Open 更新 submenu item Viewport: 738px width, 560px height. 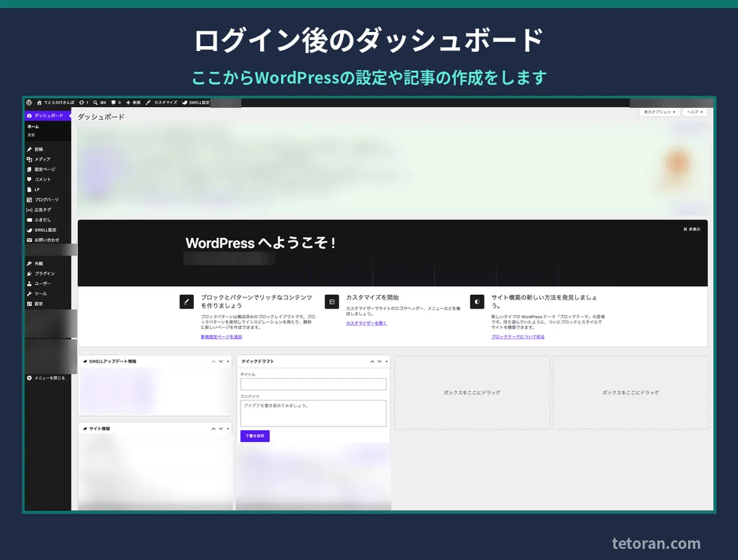click(x=31, y=135)
